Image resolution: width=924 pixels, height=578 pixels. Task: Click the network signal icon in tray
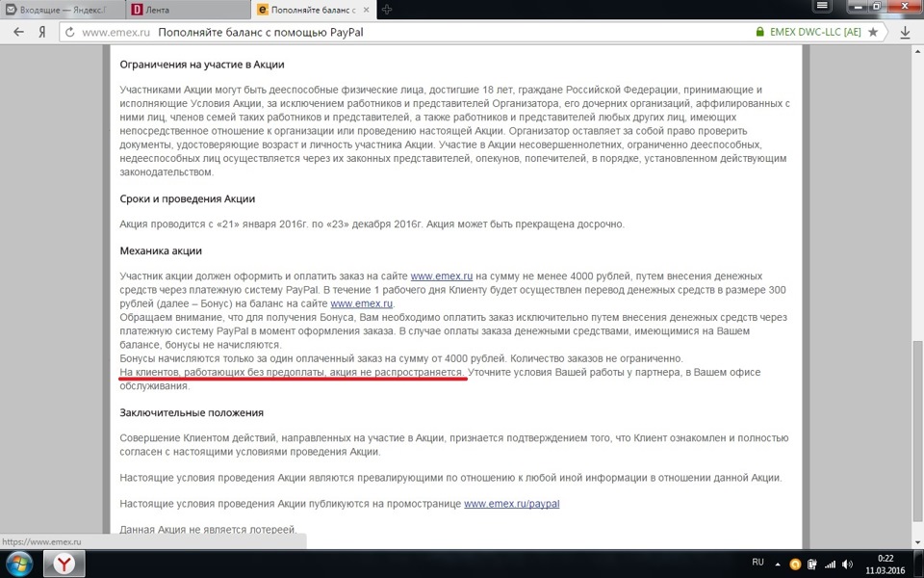tap(829, 564)
